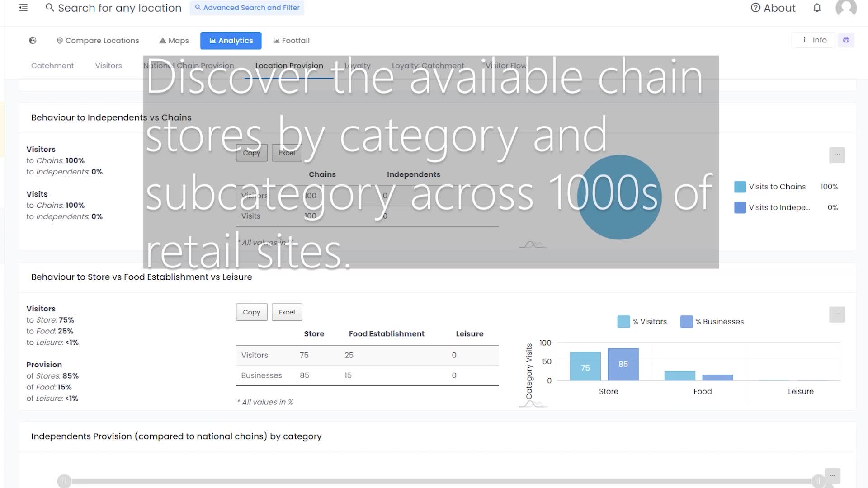Open the user profile avatar
Viewport: 868px width, 488px height.
click(846, 8)
